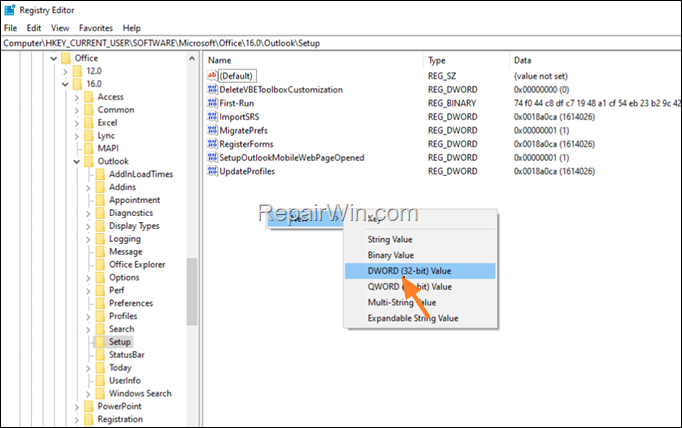Click the AddInLoadTimes folder icon
The height and width of the screenshot is (428, 682).
click(x=100, y=174)
